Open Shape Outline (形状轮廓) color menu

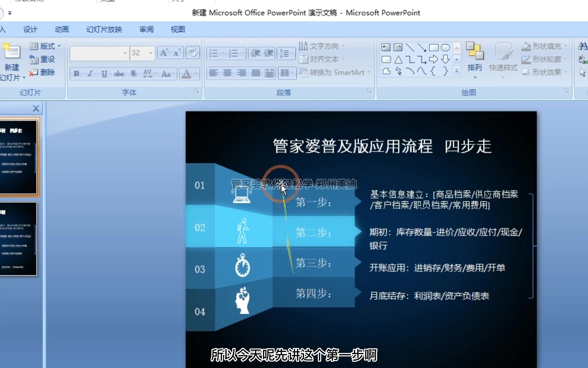544,59
